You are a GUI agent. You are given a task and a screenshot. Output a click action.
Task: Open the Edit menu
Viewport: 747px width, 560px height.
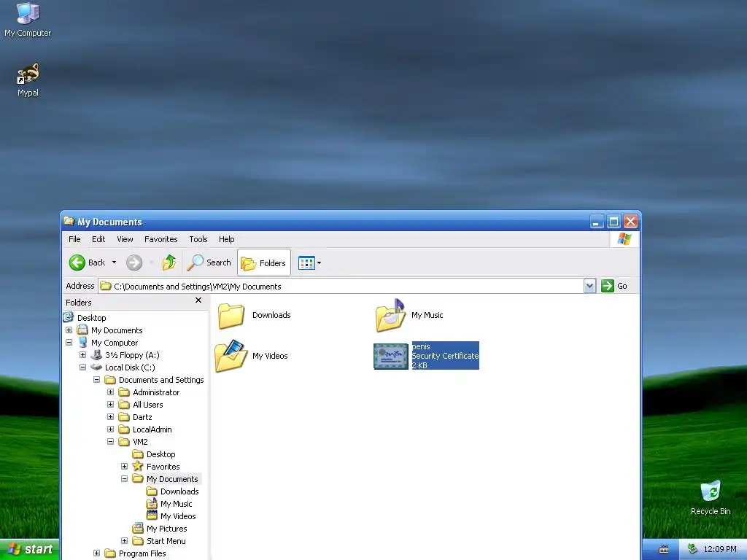pyautogui.click(x=98, y=239)
